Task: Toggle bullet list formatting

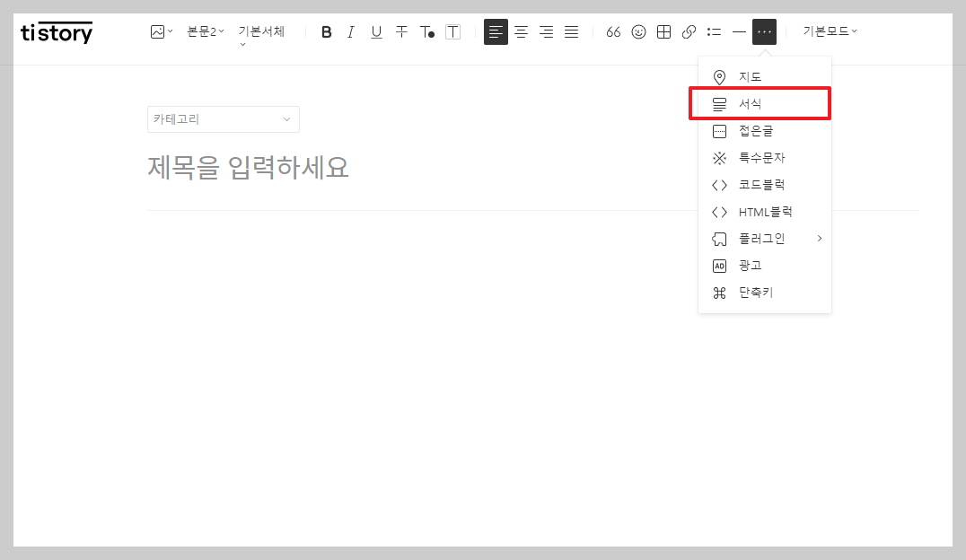Action: tap(714, 31)
